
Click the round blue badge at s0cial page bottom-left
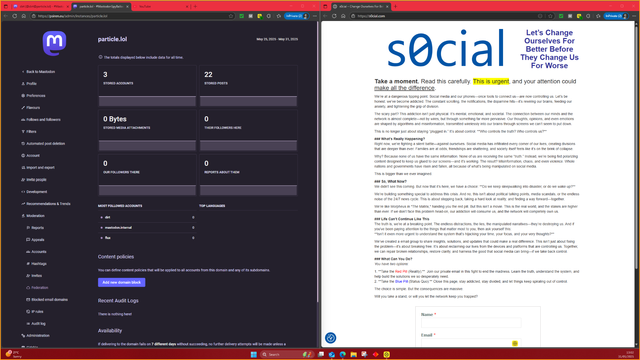tap(331, 338)
